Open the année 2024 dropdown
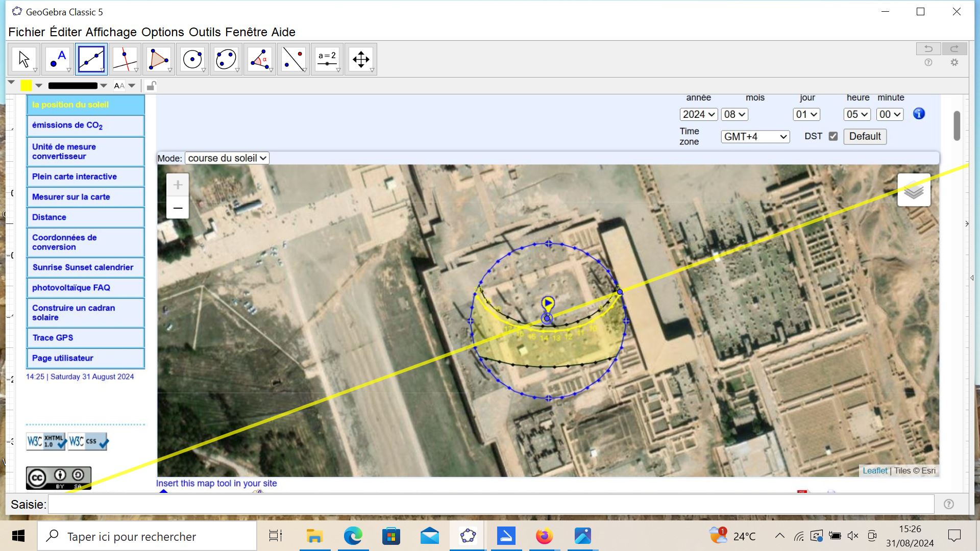Image resolution: width=980 pixels, height=551 pixels. coord(698,114)
